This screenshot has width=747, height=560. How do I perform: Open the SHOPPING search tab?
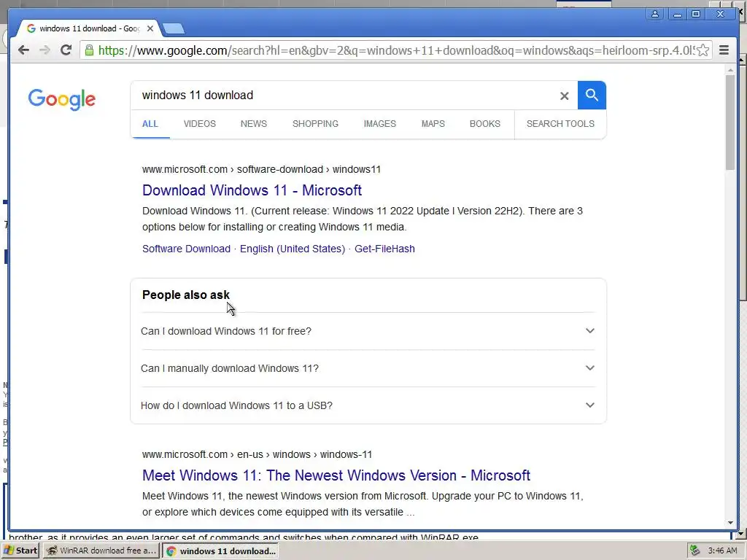[x=315, y=124]
